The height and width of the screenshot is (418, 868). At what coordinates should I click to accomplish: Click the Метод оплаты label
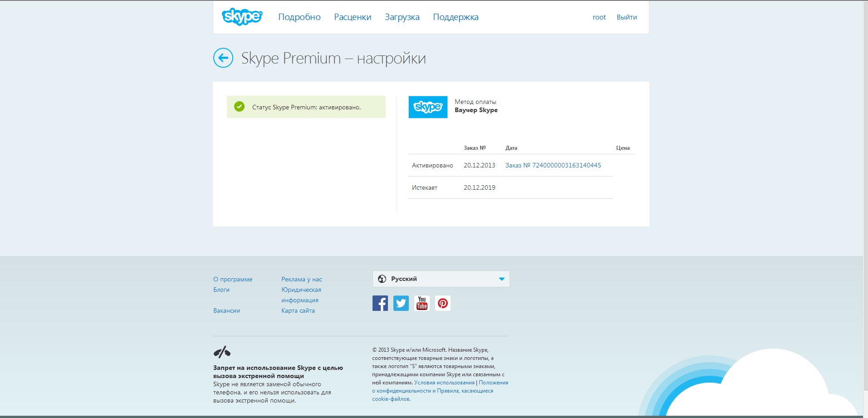[x=476, y=102]
